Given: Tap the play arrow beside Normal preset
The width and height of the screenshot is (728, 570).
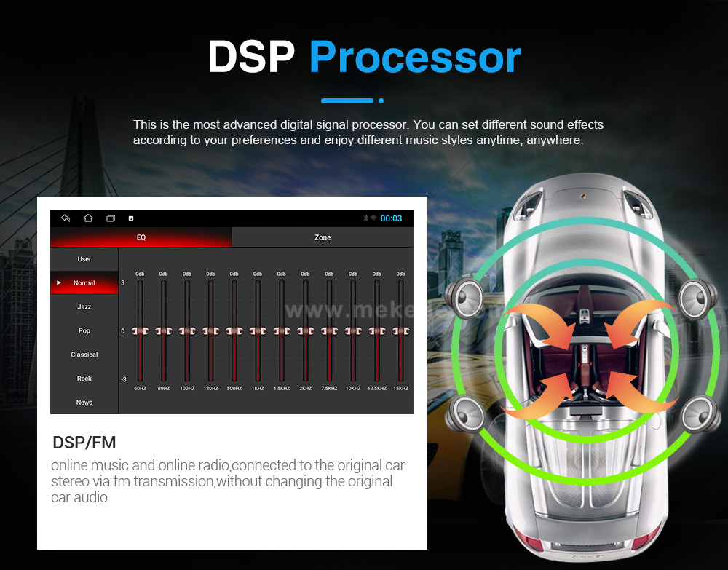Looking at the screenshot, I should tap(58, 282).
